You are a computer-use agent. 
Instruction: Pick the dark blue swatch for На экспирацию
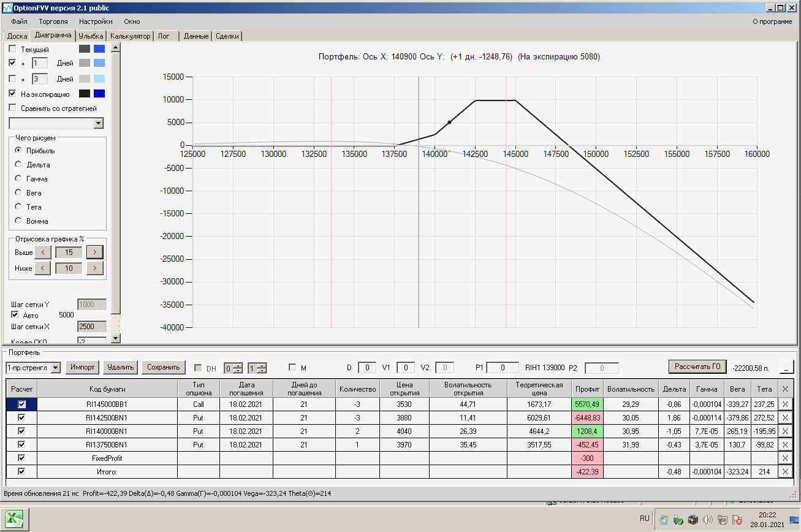coord(99,94)
